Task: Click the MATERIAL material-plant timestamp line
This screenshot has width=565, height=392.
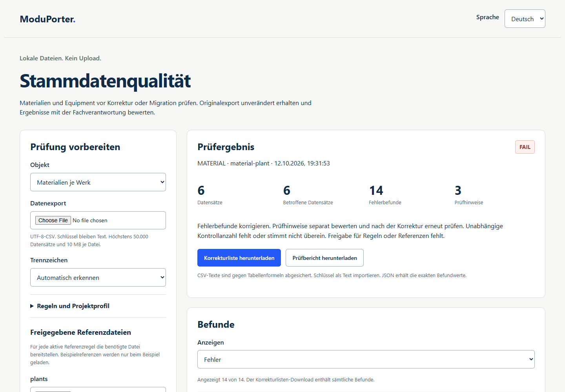Action: pos(264,163)
